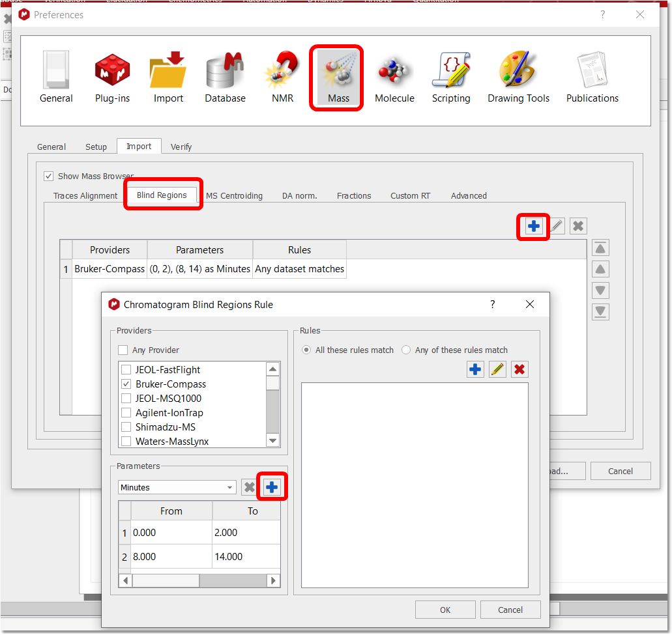Open the Plug-ins preferences category
Viewport: 672px width, 635px height.
pos(112,77)
